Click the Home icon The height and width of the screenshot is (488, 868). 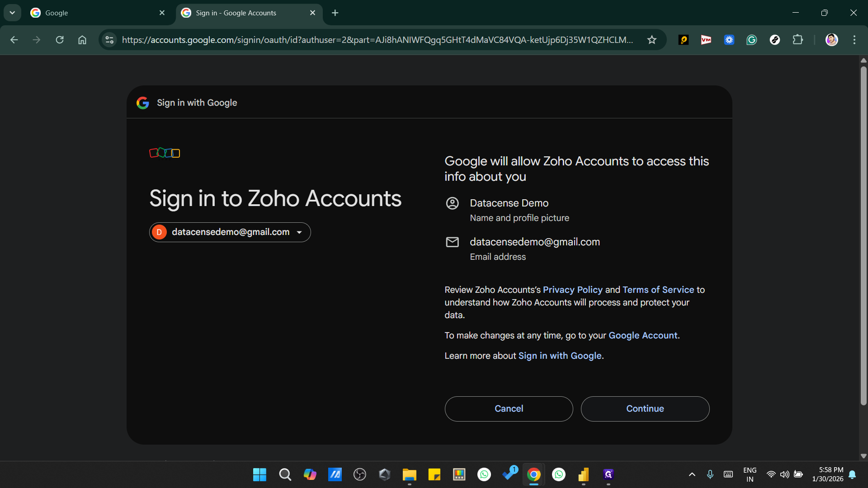[82, 40]
